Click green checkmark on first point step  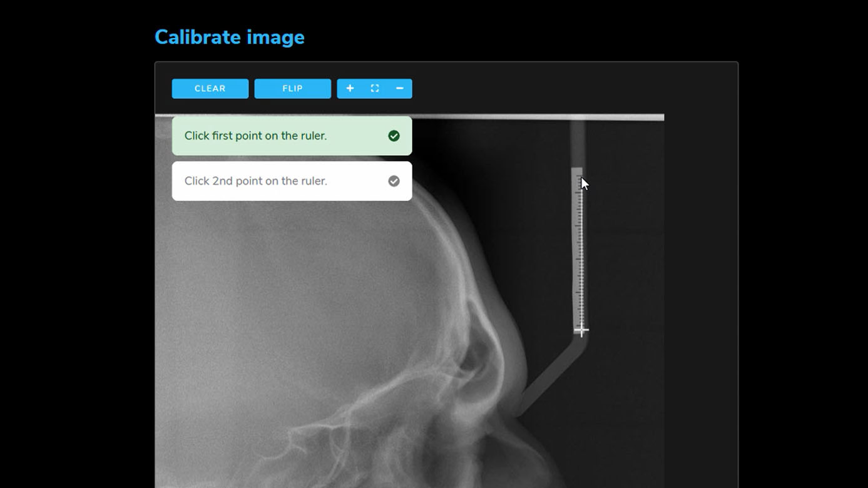(x=394, y=136)
